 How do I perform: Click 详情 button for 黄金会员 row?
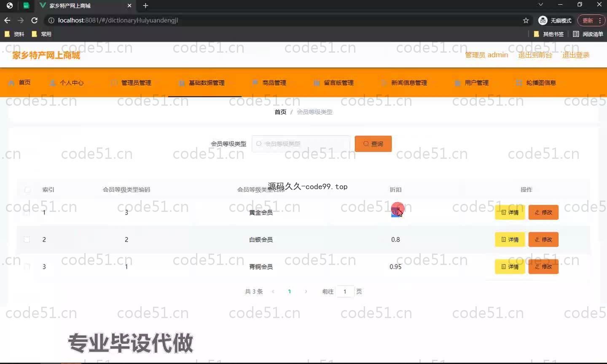point(510,212)
